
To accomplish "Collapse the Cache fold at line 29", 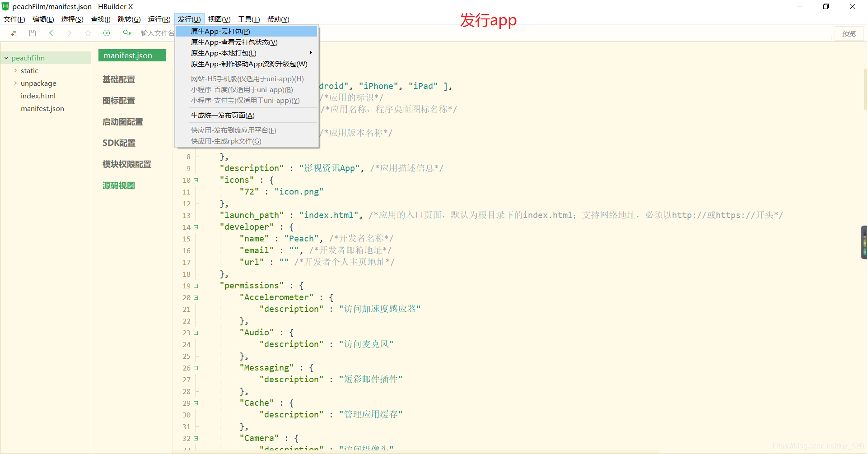I will (196, 403).
